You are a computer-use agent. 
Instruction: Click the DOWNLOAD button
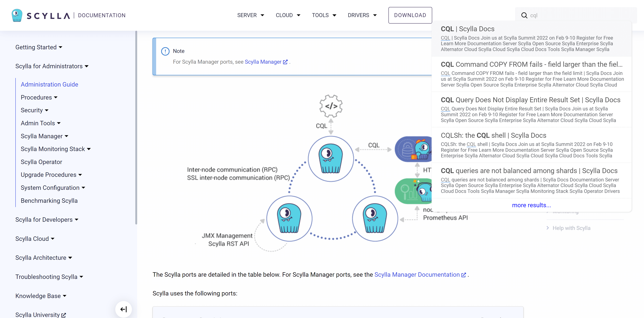pyautogui.click(x=410, y=15)
